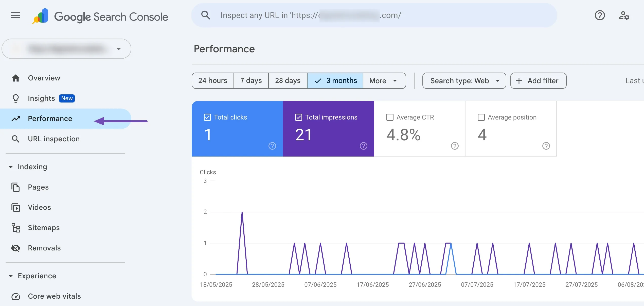This screenshot has width=644, height=306.
Task: Uncheck the Total impressions metric
Action: 298,117
